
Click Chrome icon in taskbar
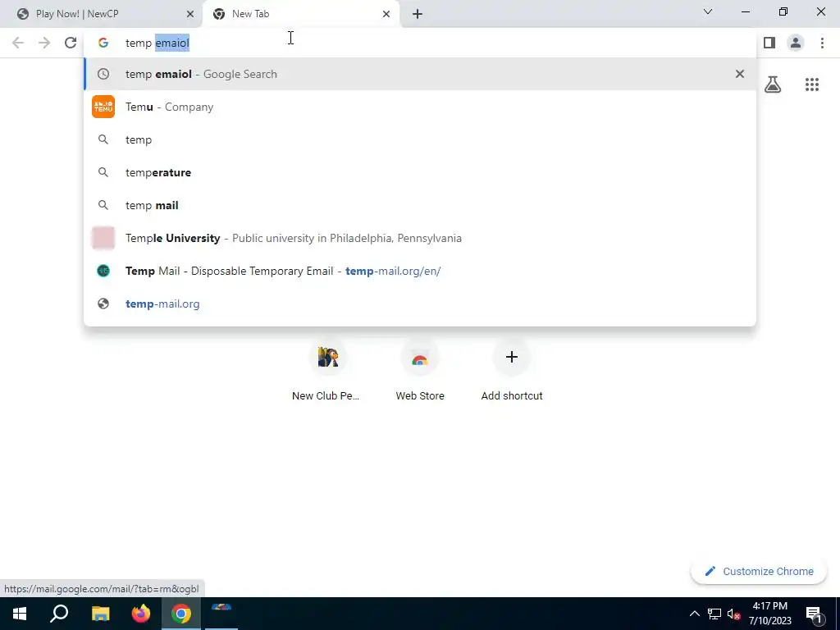(x=181, y=614)
